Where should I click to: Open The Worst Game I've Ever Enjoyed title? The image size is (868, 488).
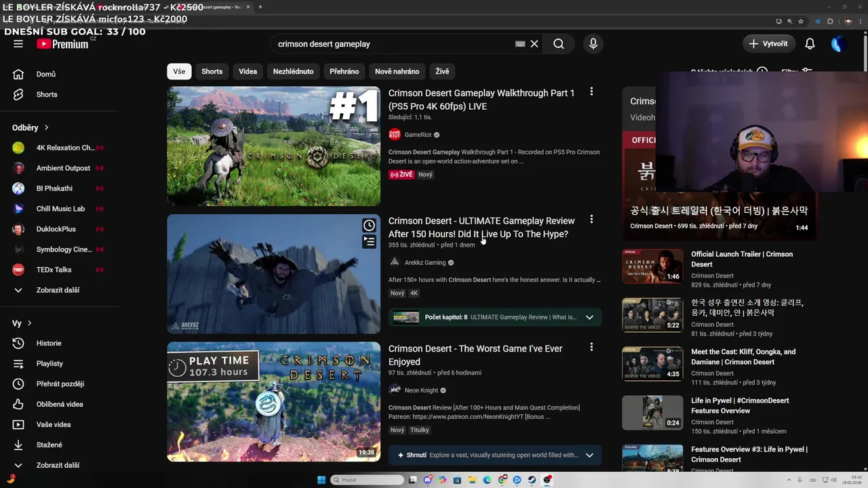click(x=475, y=355)
